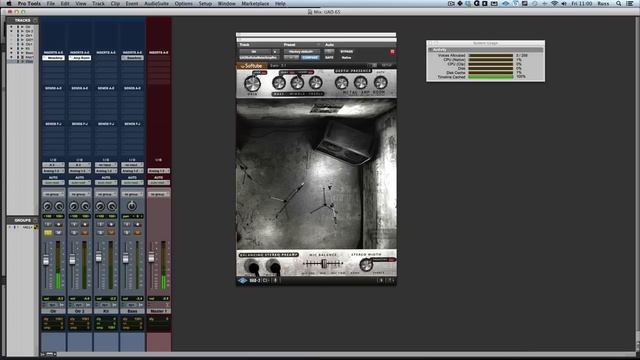640x360 pixels.
Task: Click the Depth knob on the amp
Action: click(x=341, y=83)
